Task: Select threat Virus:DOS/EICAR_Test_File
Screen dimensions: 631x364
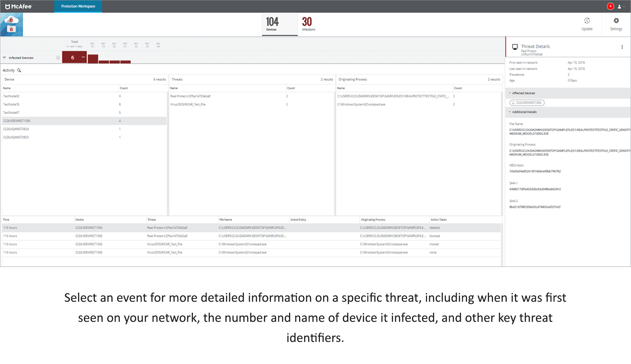Action: (251, 104)
